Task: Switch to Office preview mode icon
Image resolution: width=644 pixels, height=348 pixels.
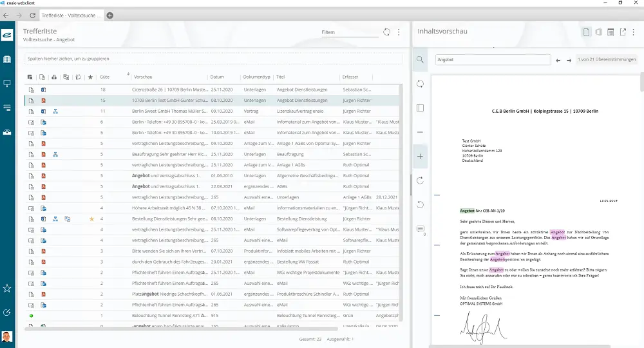Action: (599, 32)
